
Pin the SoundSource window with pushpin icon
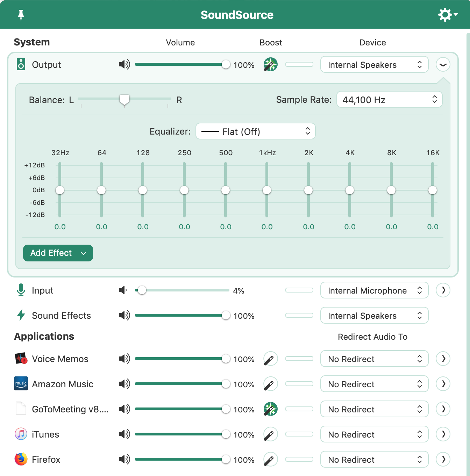click(x=21, y=15)
